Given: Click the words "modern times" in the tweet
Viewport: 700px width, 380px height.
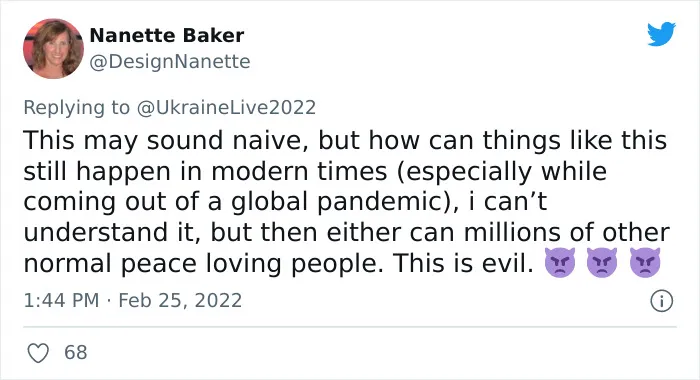Looking at the screenshot, I should [x=299, y=171].
